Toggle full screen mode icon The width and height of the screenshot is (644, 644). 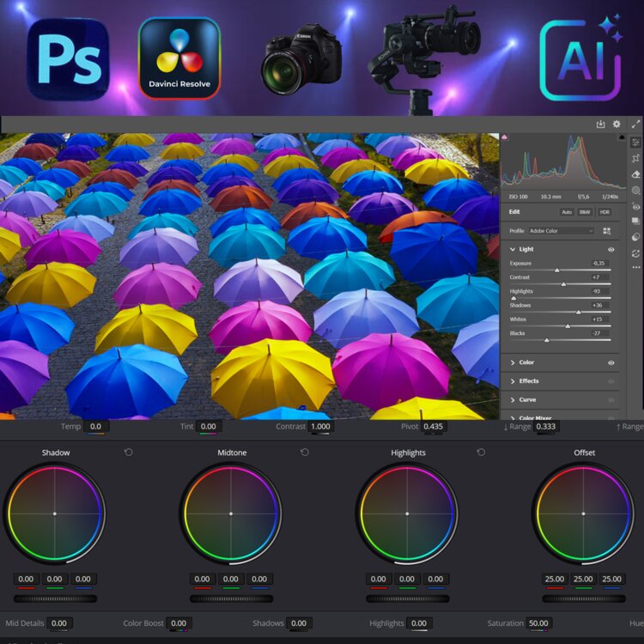636,125
